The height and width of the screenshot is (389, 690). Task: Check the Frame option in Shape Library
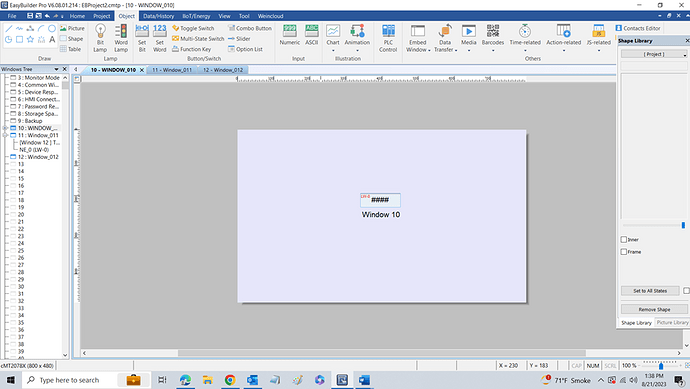click(624, 252)
